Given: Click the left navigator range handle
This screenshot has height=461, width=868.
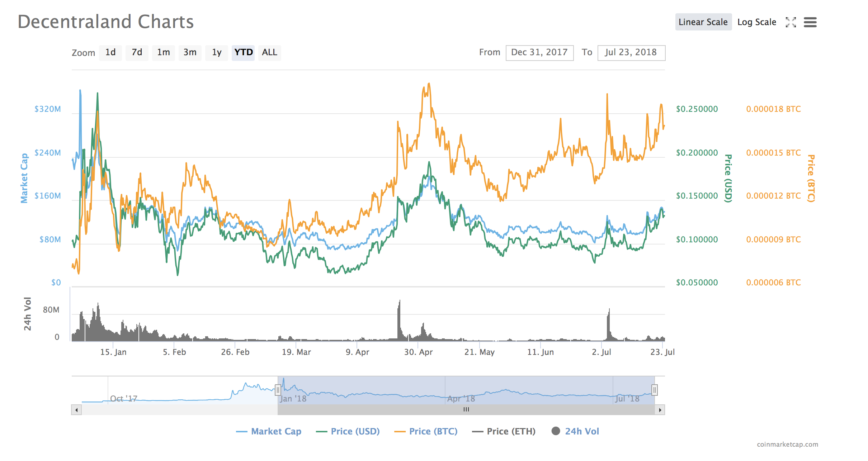Looking at the screenshot, I should tap(278, 390).
